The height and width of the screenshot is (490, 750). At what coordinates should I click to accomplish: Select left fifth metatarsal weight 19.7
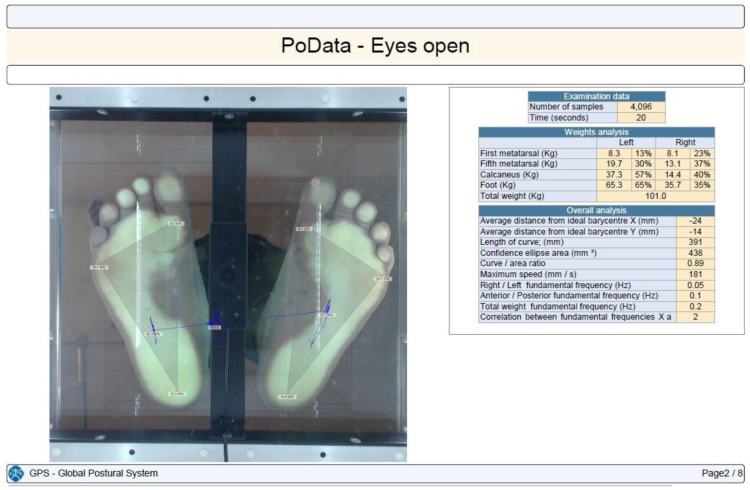click(x=614, y=164)
